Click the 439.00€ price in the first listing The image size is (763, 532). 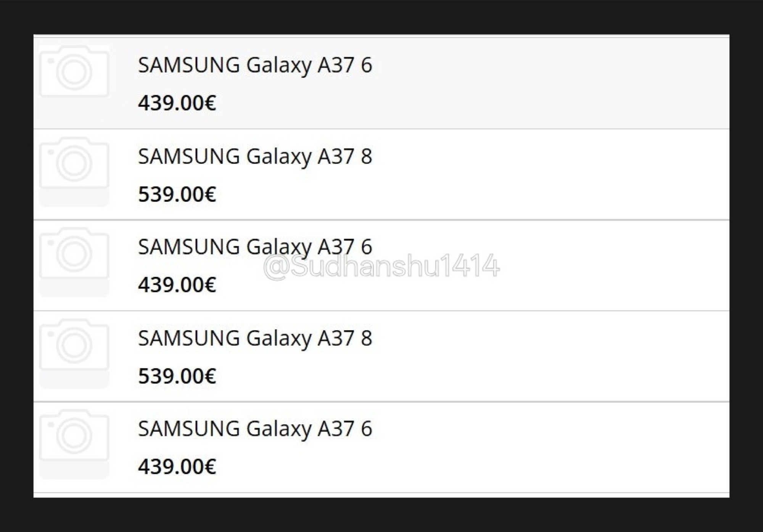pos(177,103)
